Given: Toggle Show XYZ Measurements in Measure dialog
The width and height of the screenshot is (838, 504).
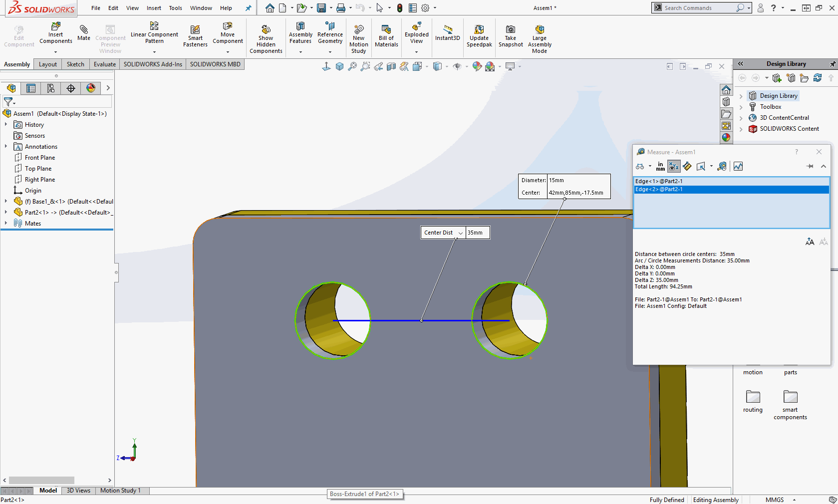Looking at the screenshot, I should click(674, 166).
